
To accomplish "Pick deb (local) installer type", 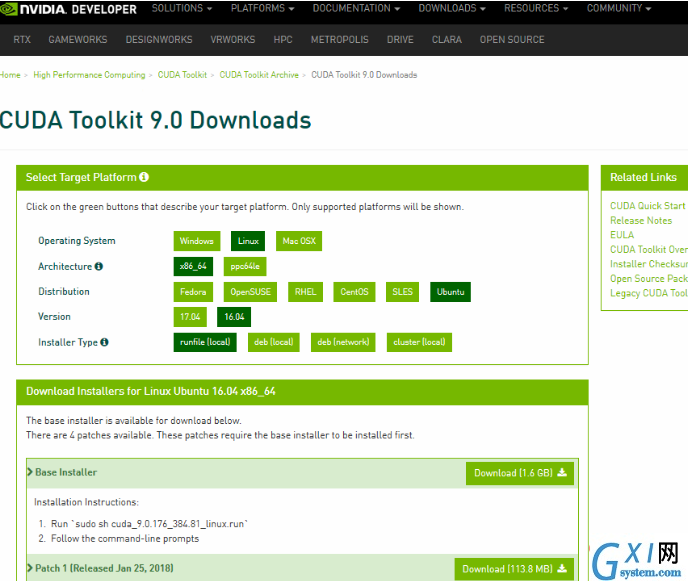I will coord(274,342).
